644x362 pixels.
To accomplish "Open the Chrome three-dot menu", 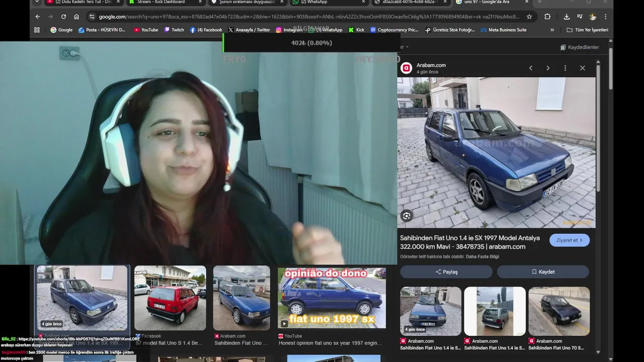I will (606, 17).
